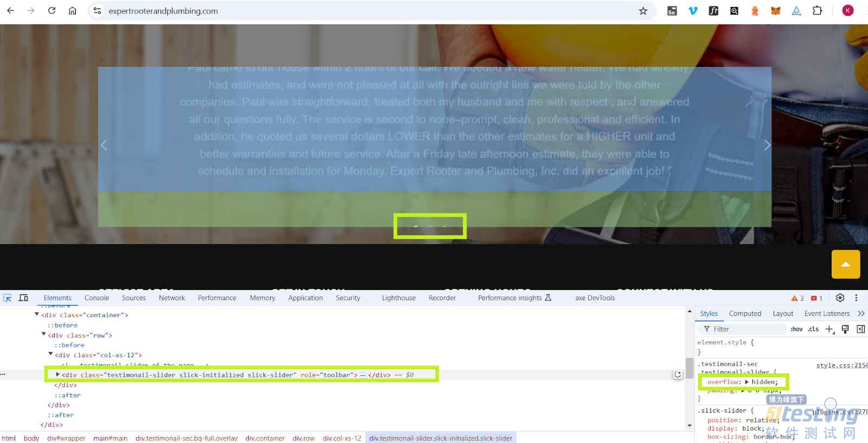
Task: Select div#wrapper in the breadcrumb bar
Action: 66,438
